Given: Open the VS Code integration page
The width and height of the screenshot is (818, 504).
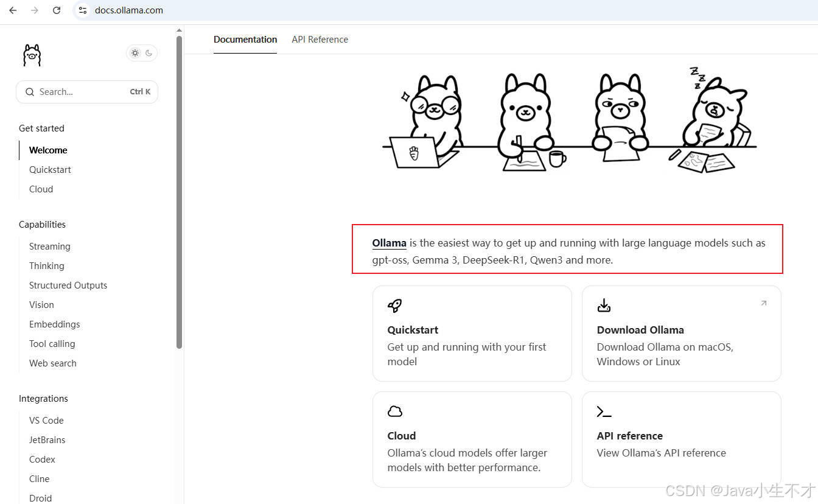Looking at the screenshot, I should 46,421.
